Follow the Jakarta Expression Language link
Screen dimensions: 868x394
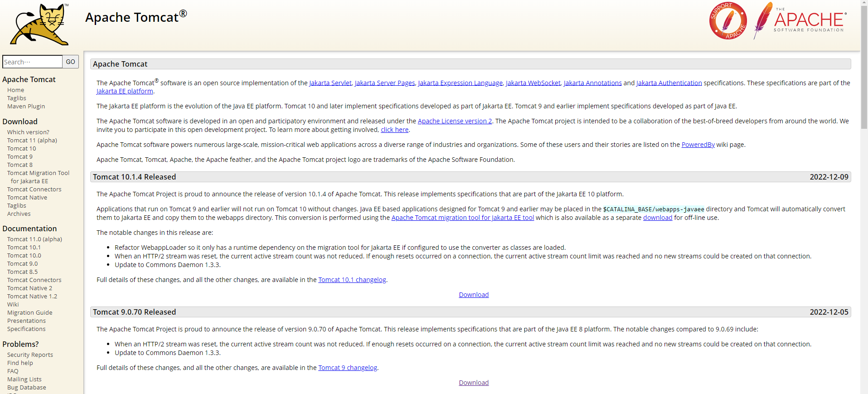[461, 83]
